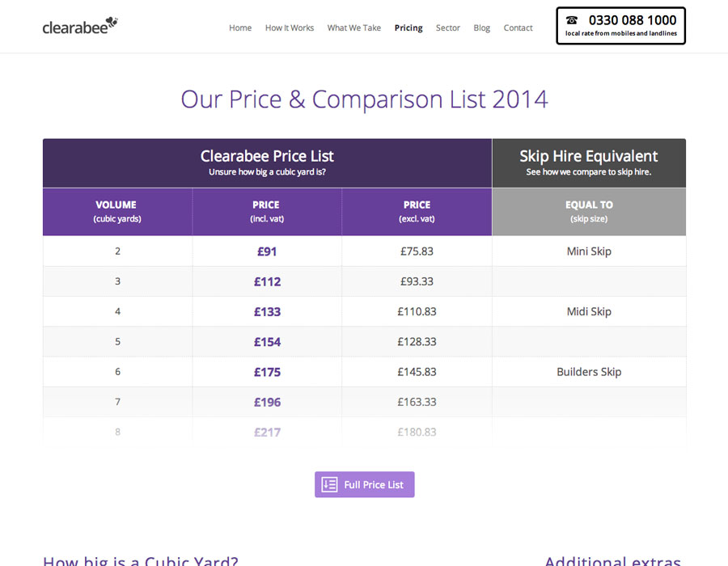Click the Mini Skip table cell
Screen dimensions: 728x566
(589, 251)
